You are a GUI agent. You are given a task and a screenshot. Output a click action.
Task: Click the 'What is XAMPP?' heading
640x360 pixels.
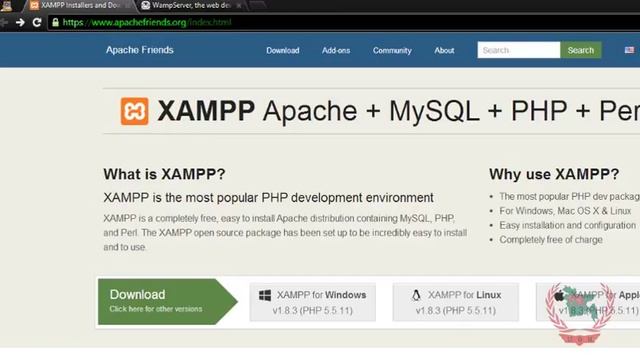click(164, 174)
